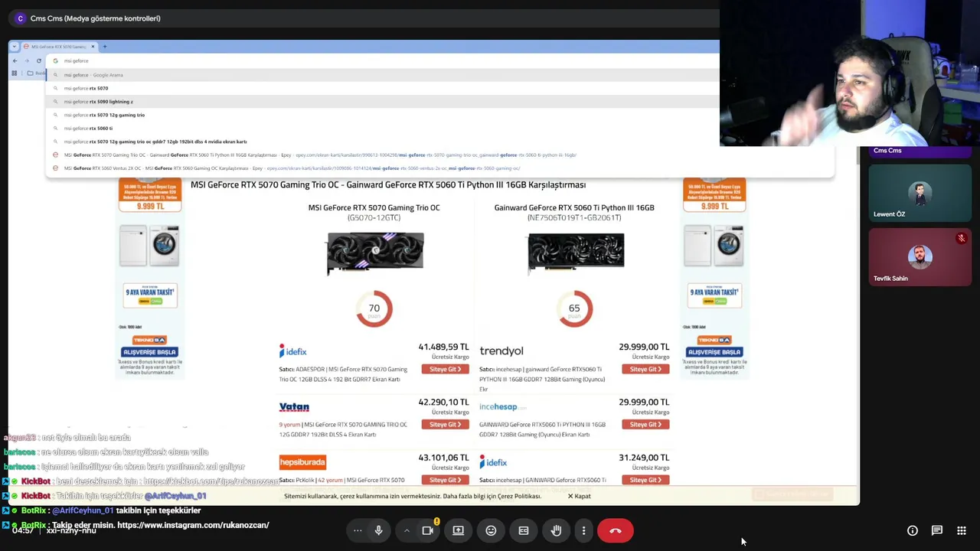Open a new browser tab with plus
The image size is (980, 551).
pyautogui.click(x=105, y=47)
